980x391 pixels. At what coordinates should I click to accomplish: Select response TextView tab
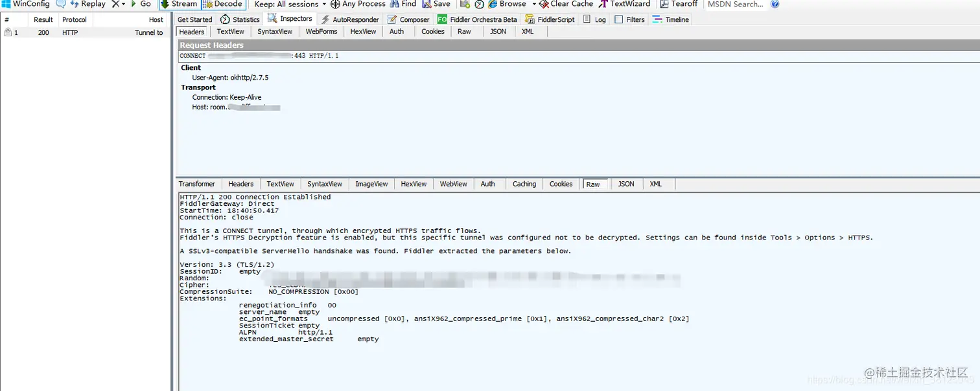pyautogui.click(x=281, y=184)
